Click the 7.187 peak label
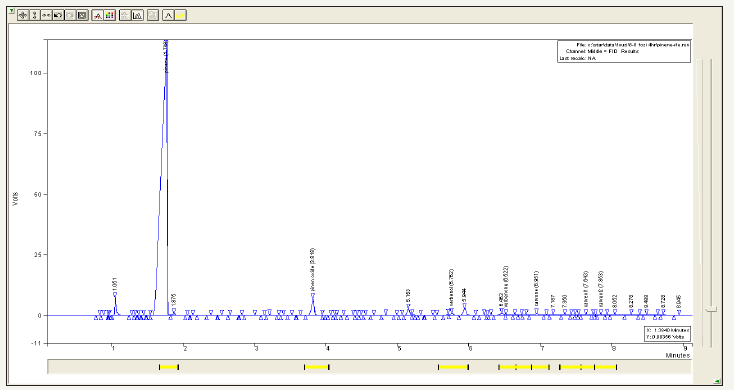 pos(553,301)
